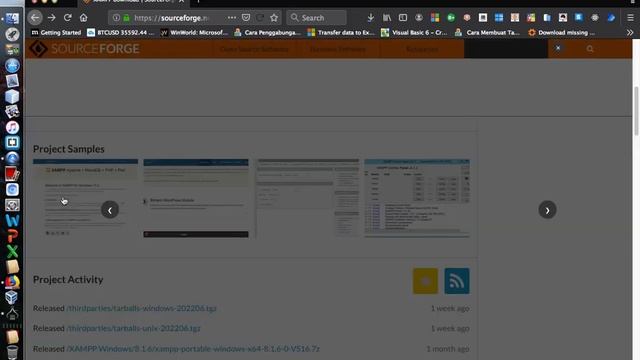Open the first XAMPP sample thumbnail
The width and height of the screenshot is (640, 360).
point(85,198)
